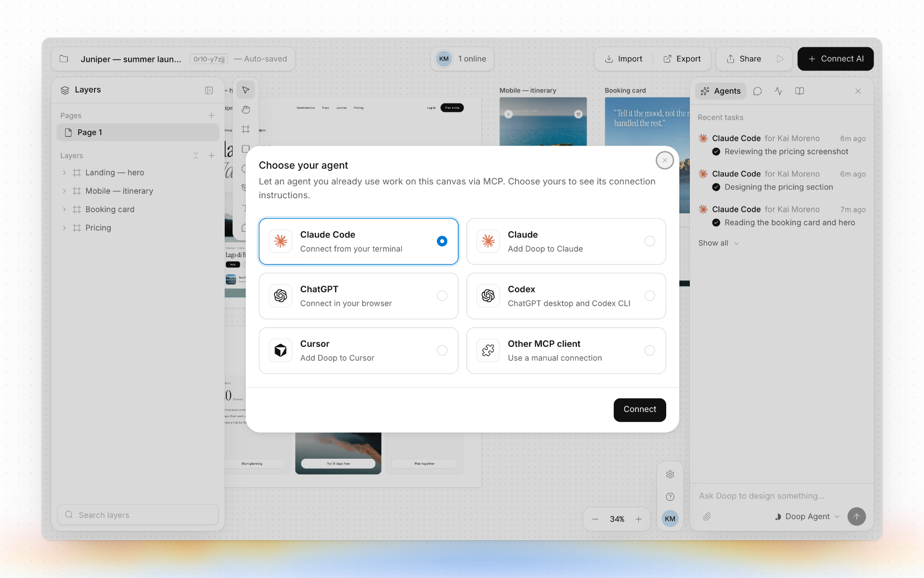The height and width of the screenshot is (578, 924).
Task: Open the book docs tab
Action: 800,91
